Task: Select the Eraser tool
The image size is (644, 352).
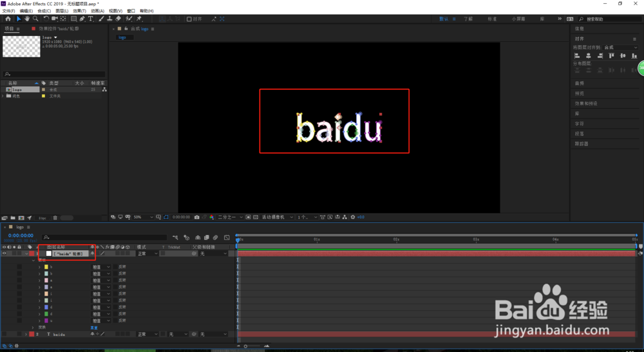Action: [x=118, y=19]
